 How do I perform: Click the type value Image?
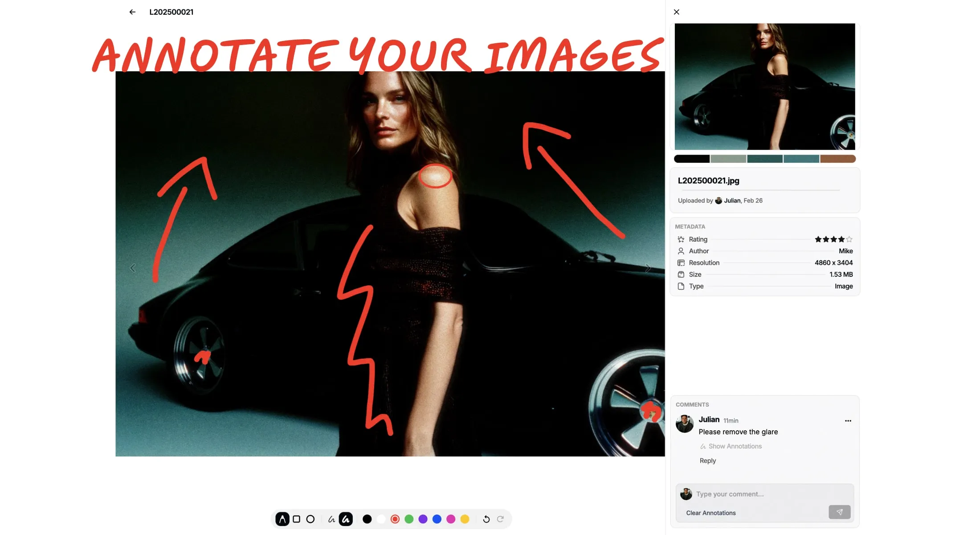click(x=844, y=286)
